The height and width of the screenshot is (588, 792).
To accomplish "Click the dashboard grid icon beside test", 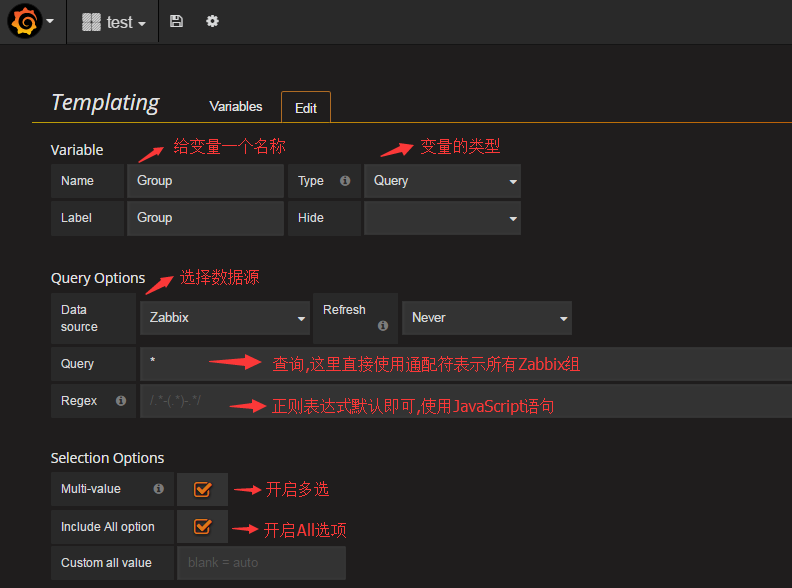I will point(91,22).
